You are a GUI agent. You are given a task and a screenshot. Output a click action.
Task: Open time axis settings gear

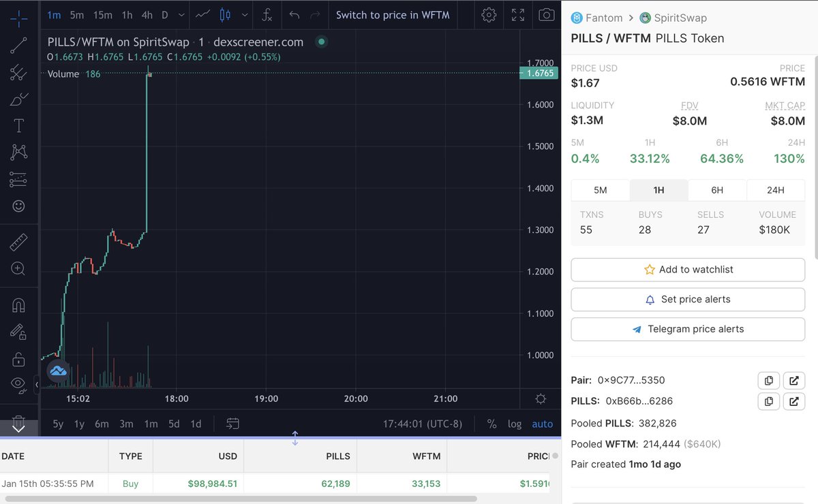pyautogui.click(x=541, y=398)
